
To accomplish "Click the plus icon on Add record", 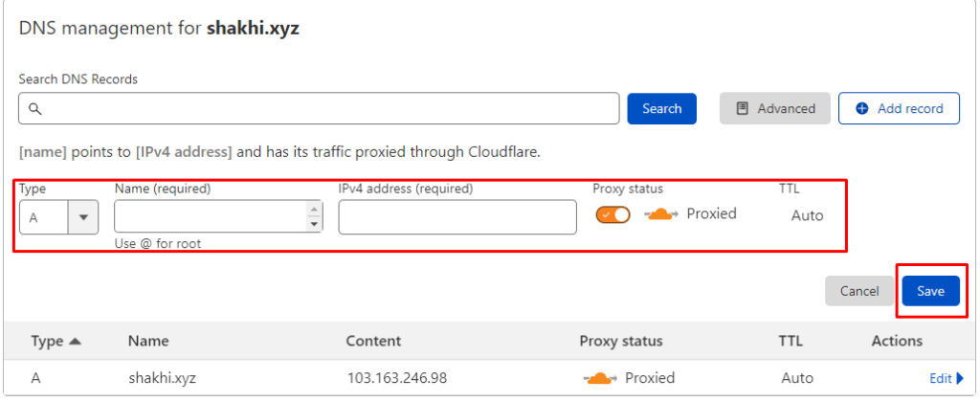I will (x=861, y=109).
